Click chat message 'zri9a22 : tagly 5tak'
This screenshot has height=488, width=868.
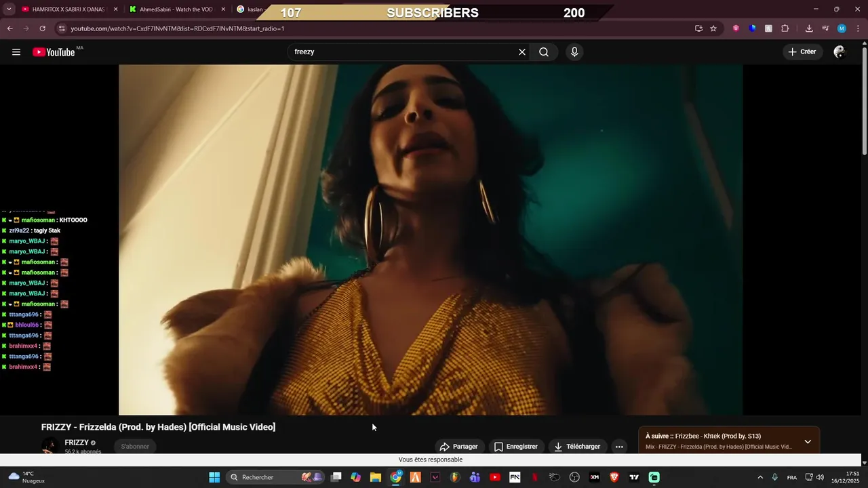point(31,230)
